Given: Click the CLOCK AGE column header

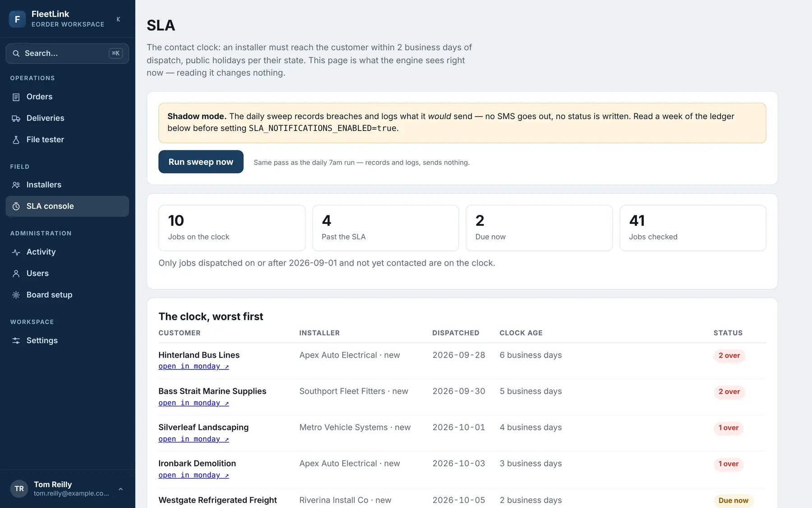Looking at the screenshot, I should [521, 333].
